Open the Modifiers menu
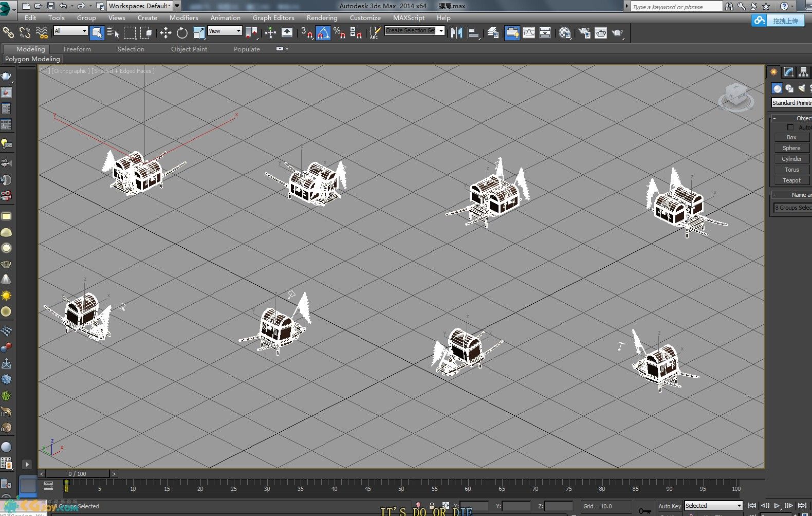Viewport: 812px width, 516px height. click(x=183, y=17)
